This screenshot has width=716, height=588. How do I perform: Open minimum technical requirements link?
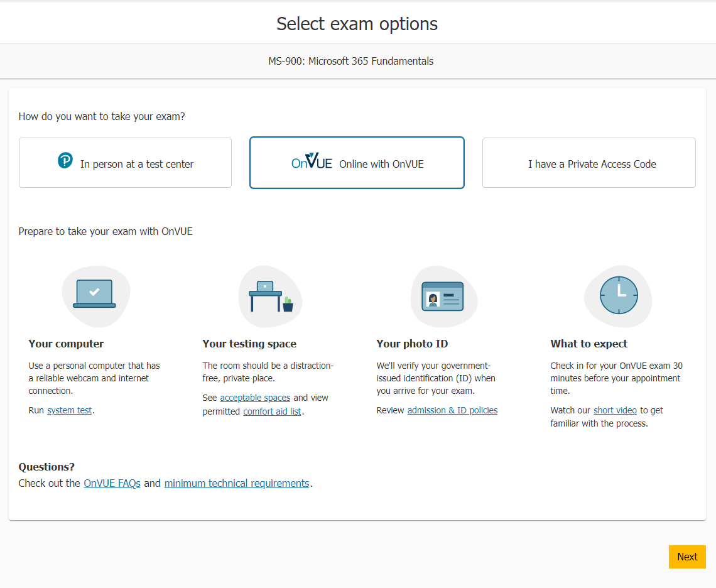pos(237,483)
